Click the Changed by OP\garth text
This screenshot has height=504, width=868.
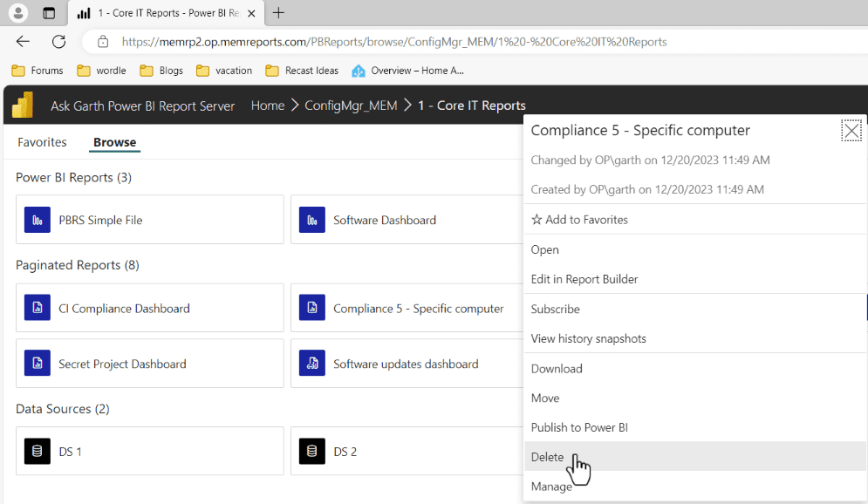651,160
